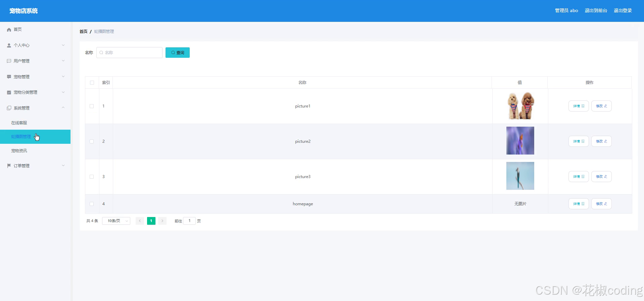The height and width of the screenshot is (301, 644).
Task: Click 首页 breadcrumb link
Action: (x=83, y=32)
